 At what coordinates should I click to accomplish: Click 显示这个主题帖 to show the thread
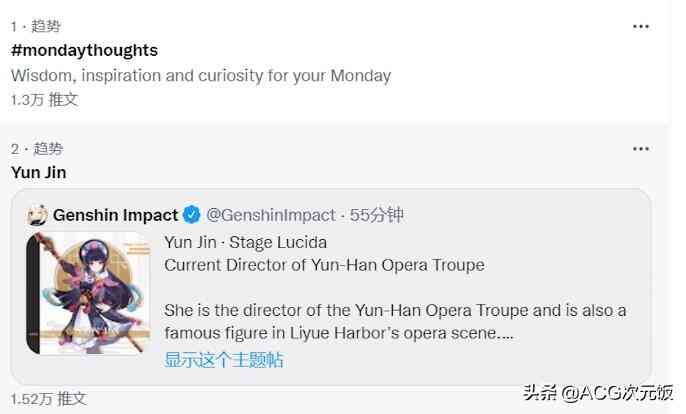224,360
